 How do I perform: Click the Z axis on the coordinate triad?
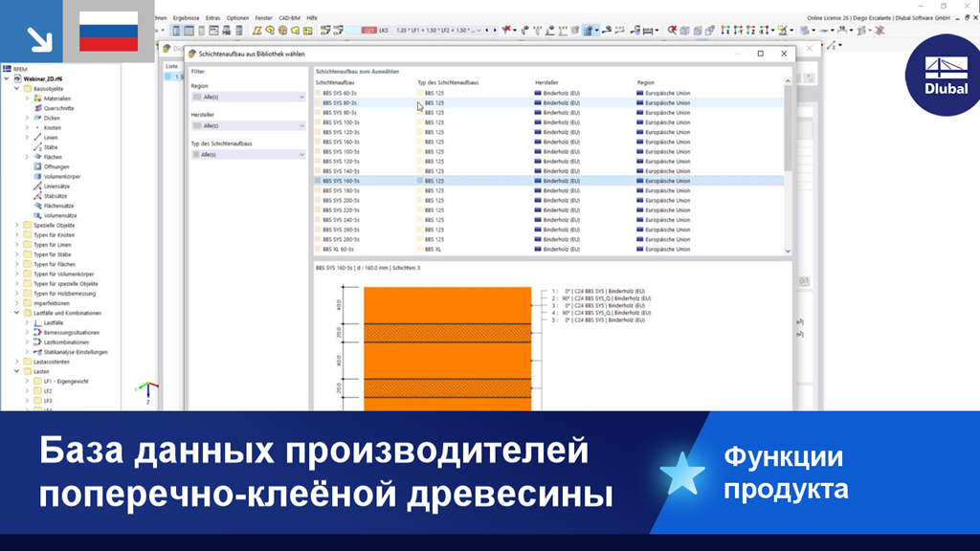(150, 395)
